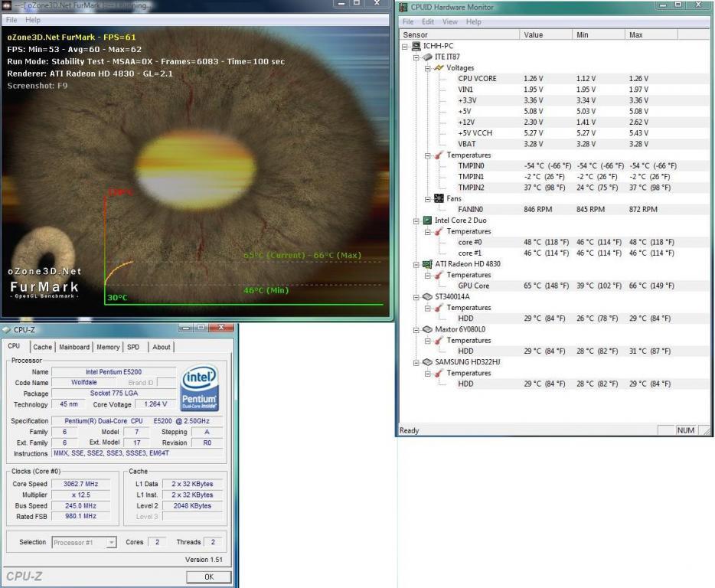Collapse the Maxtor 6Y080L0 node

416,330
